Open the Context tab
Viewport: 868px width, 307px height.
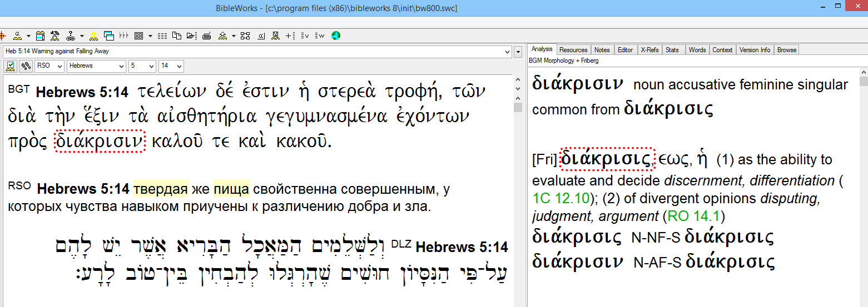722,50
